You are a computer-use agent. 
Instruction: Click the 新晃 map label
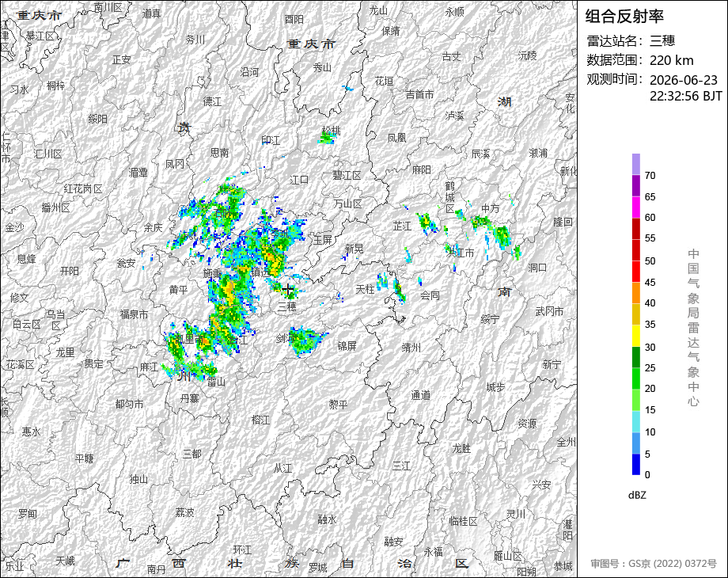[x=354, y=249]
